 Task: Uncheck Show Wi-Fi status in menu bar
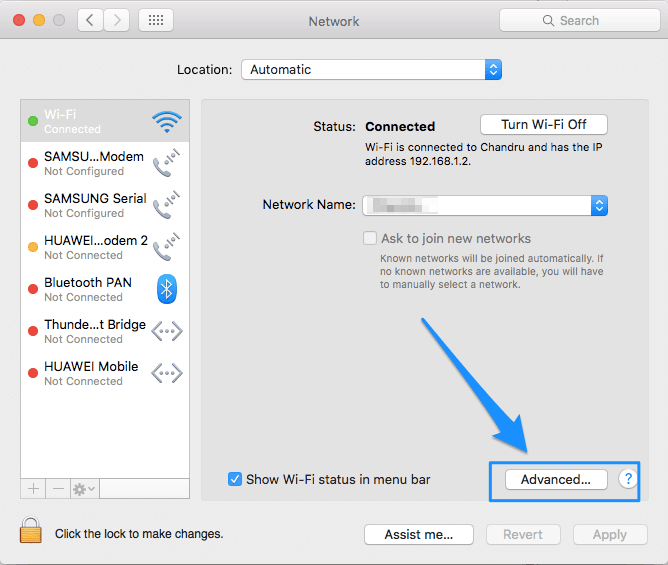point(235,479)
